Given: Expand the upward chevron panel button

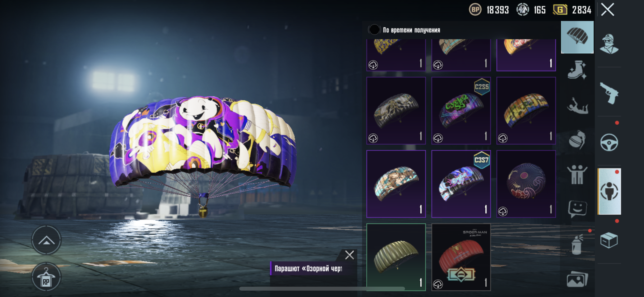Looking at the screenshot, I should (x=46, y=240).
